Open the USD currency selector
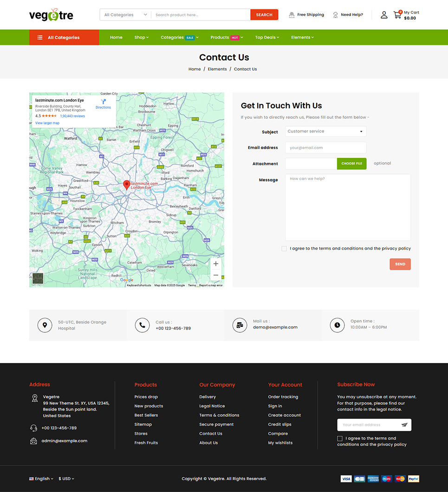This screenshot has height=492, width=448. point(66,479)
